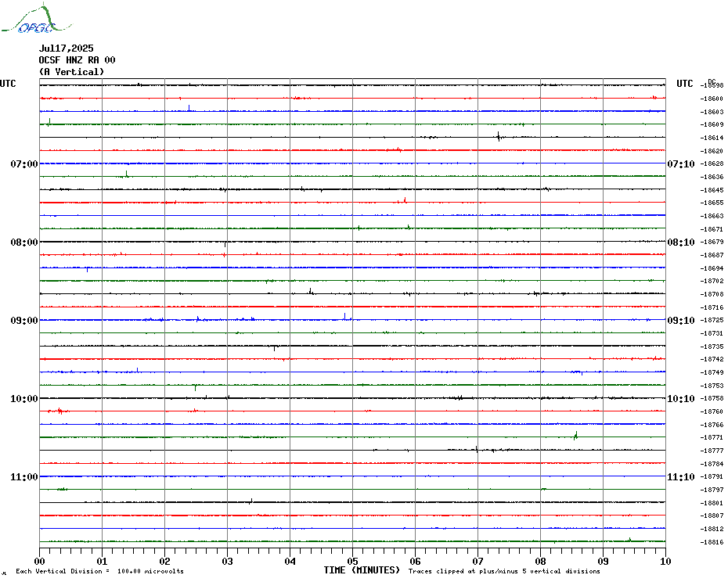The image size is (728, 582).
Task: Click the 02 minute axis label
Action: point(165,561)
